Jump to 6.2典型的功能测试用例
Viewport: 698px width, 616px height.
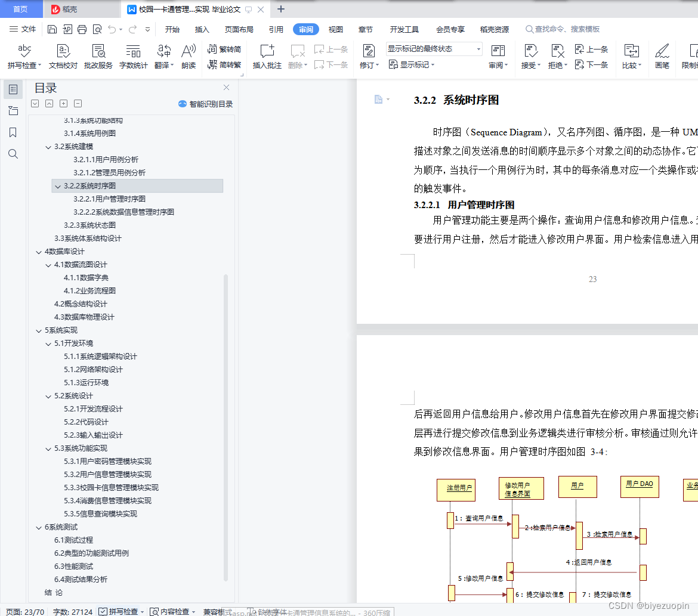tap(91, 553)
